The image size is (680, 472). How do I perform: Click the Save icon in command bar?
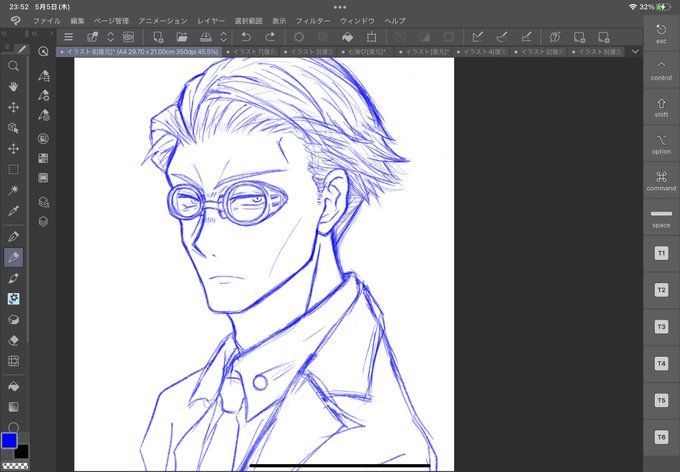206,37
